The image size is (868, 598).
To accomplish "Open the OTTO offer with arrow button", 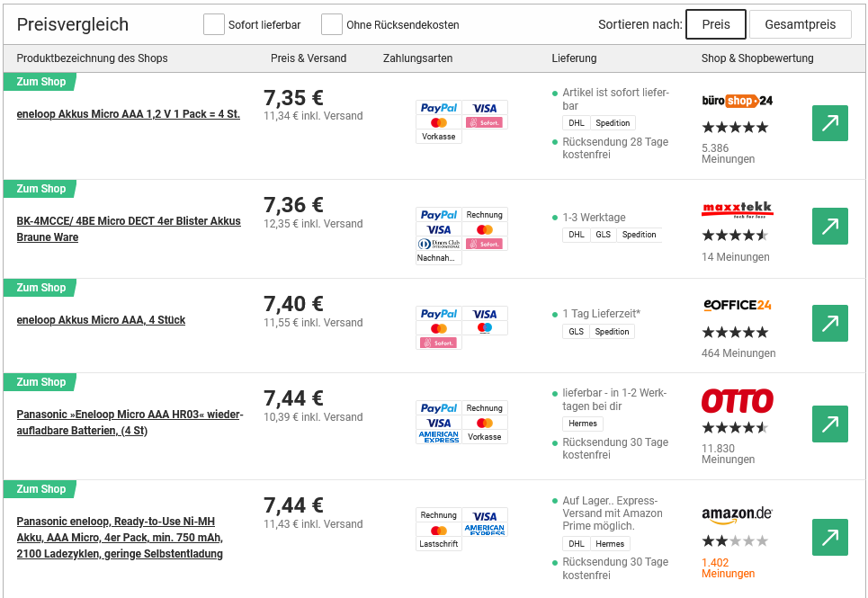I will pos(829,424).
